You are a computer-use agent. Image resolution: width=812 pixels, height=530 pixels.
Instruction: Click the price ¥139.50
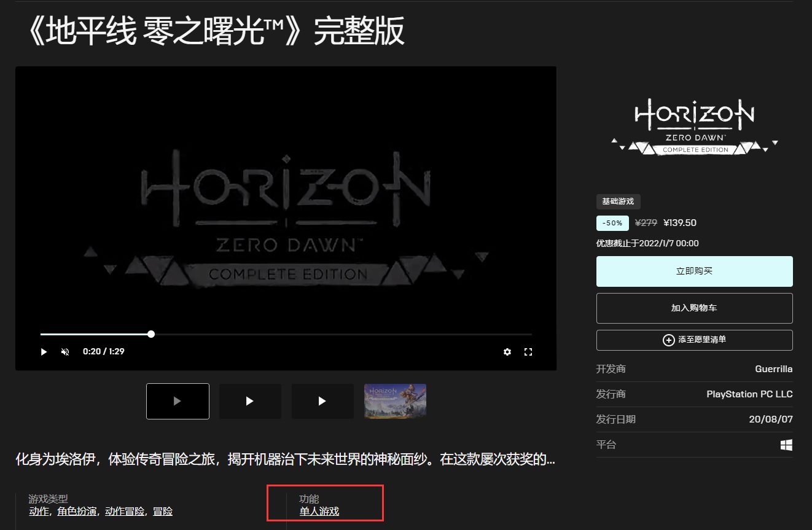[x=680, y=223]
